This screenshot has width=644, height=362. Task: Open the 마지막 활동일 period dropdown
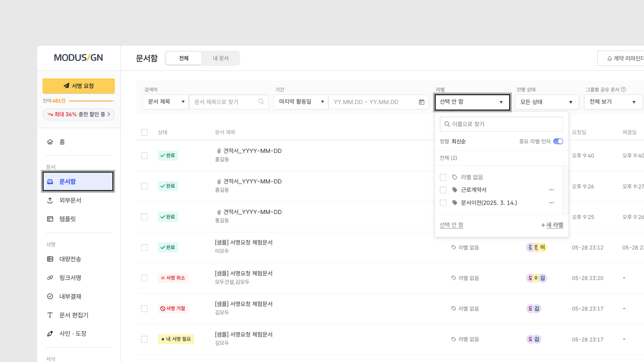301,102
